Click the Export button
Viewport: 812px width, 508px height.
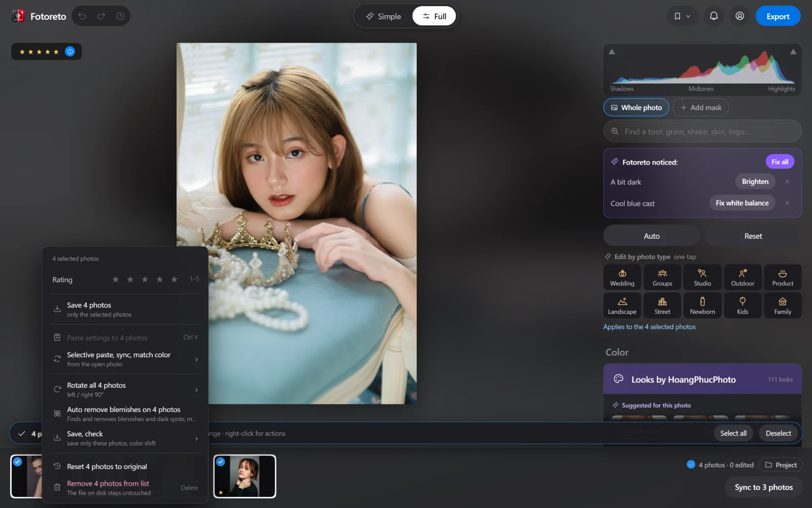[x=777, y=16]
